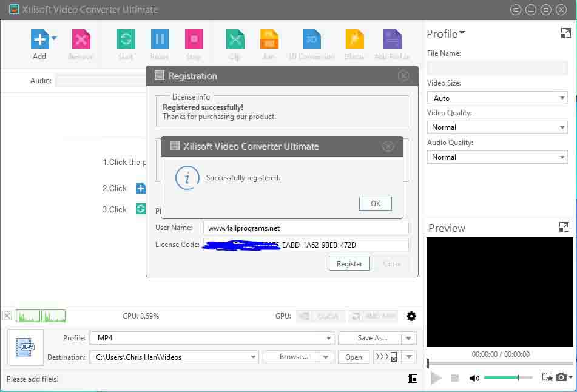Close the Successfully registered message box

coord(388,146)
